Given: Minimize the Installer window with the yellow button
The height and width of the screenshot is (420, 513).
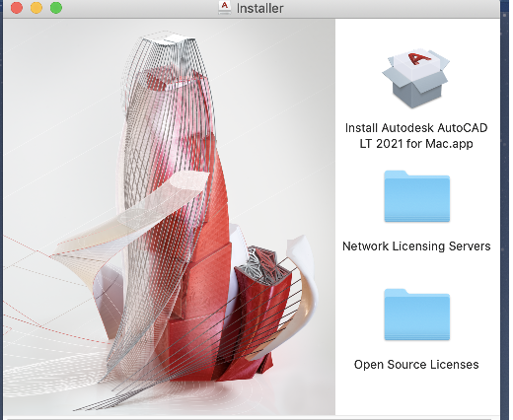Looking at the screenshot, I should (37, 8).
